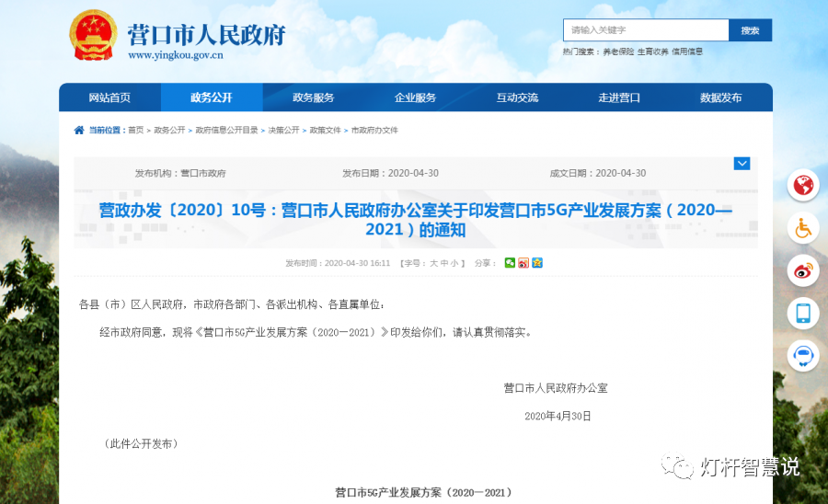Click 发布日期：2020-04-30 text
This screenshot has width=828, height=504.
[390, 173]
